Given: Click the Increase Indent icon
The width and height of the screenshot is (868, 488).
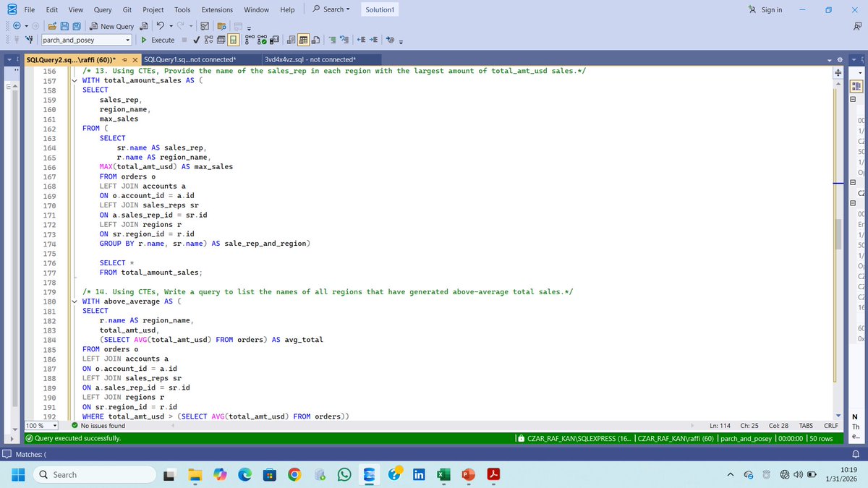Looking at the screenshot, I should [374, 40].
